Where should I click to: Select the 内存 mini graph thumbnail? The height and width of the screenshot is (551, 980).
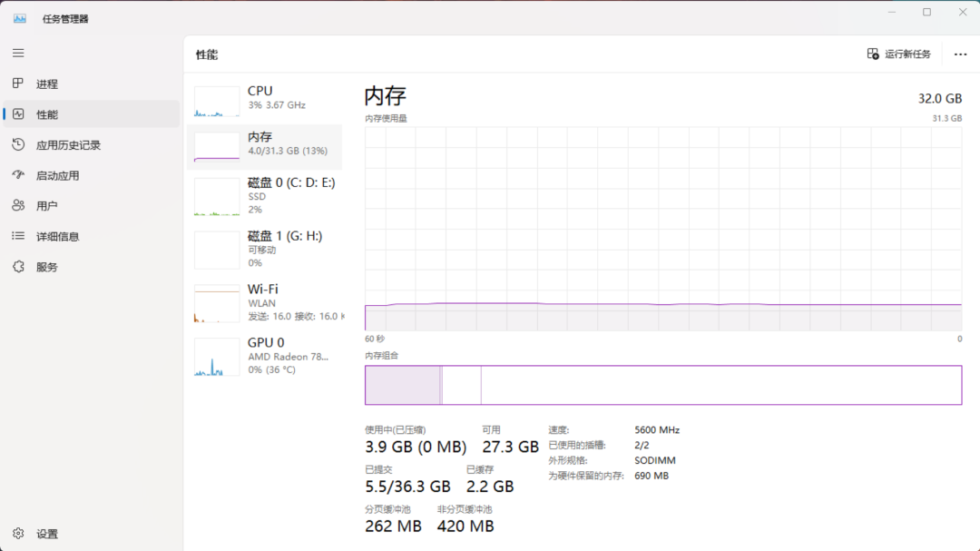click(x=217, y=147)
